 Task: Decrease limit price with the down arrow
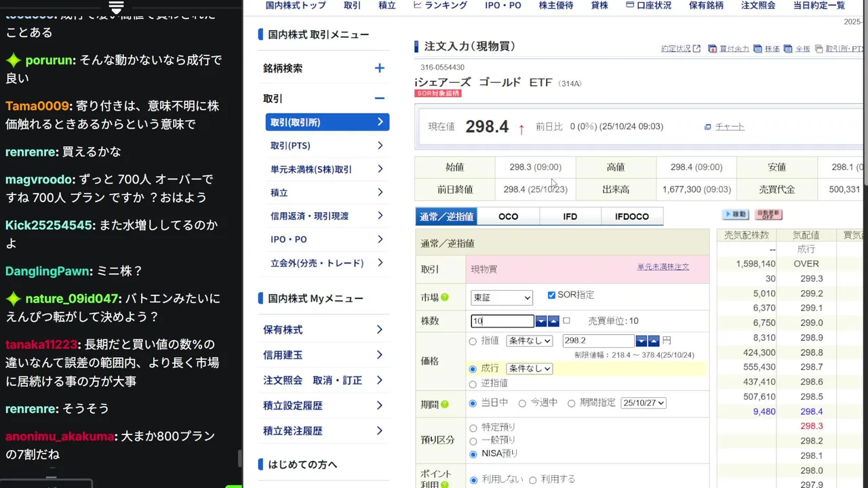642,341
